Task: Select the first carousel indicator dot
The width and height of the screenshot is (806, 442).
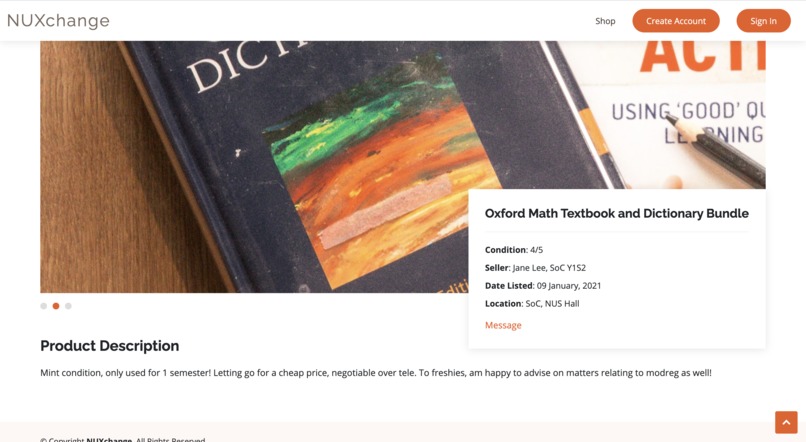Action: pos(44,306)
